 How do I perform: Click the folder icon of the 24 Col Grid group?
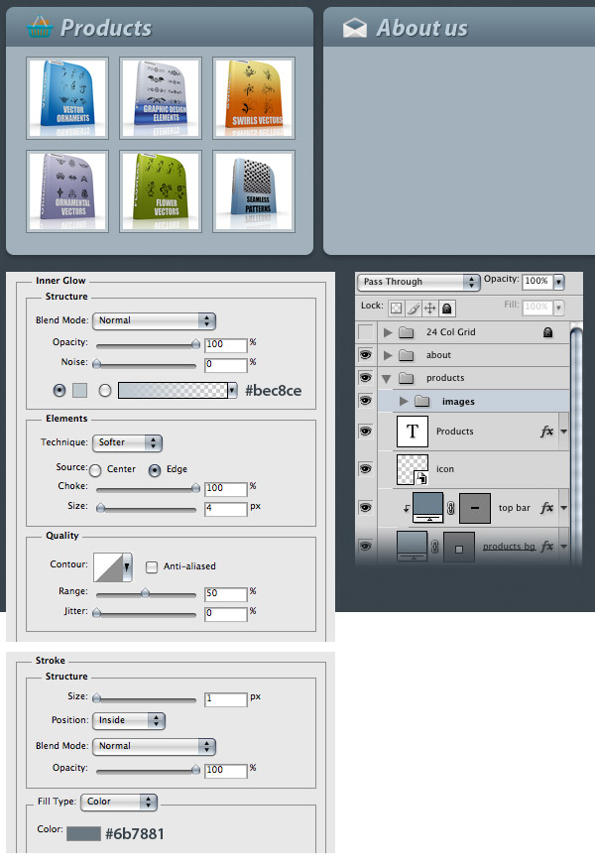(x=407, y=332)
